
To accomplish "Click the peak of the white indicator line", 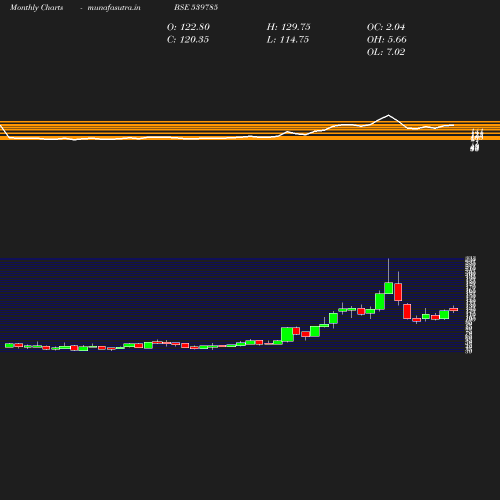I will click(x=388, y=115).
